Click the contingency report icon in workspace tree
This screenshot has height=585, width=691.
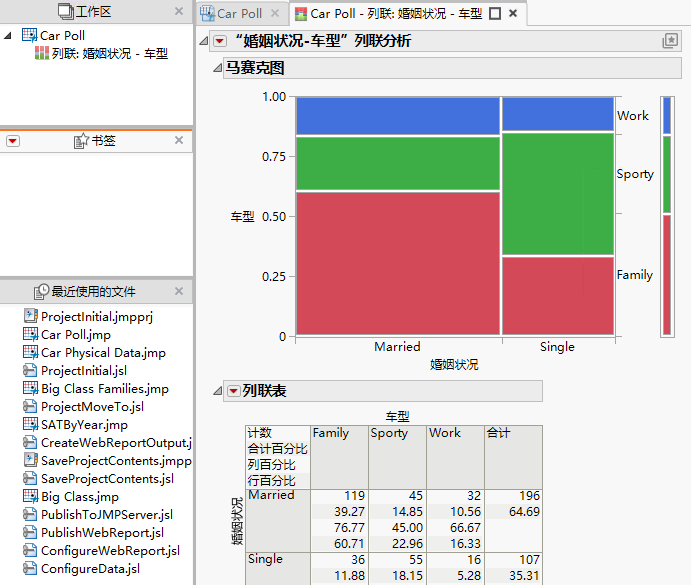tap(42, 53)
